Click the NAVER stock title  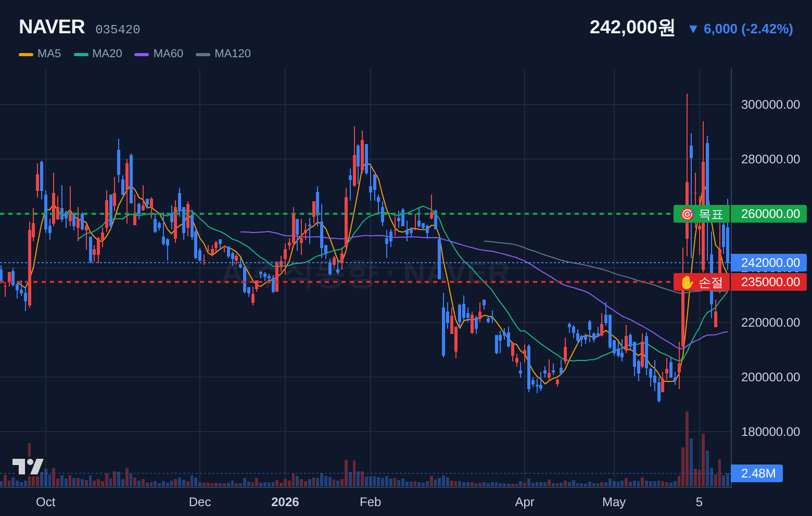tap(52, 27)
